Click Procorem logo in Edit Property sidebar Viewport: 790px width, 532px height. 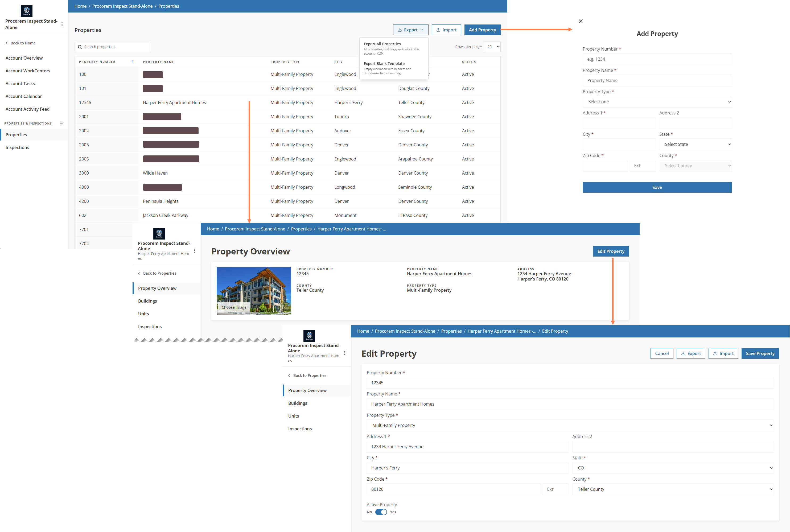(309, 336)
